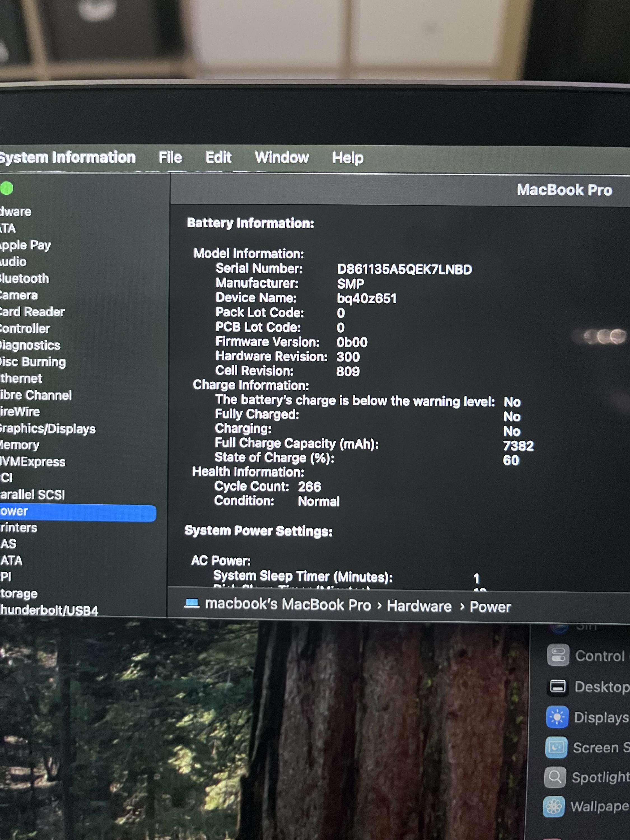
Task: Select SAS in the sidebar
Action: 8,544
